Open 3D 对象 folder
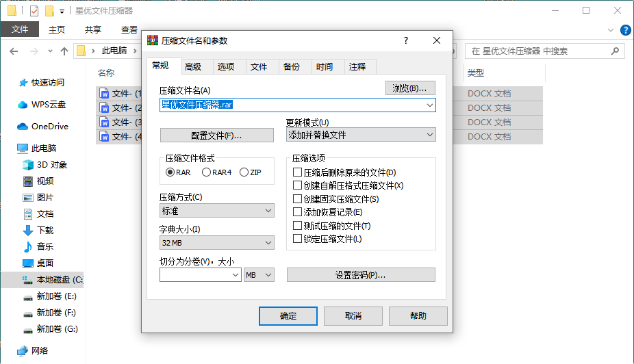 pyautogui.click(x=45, y=165)
